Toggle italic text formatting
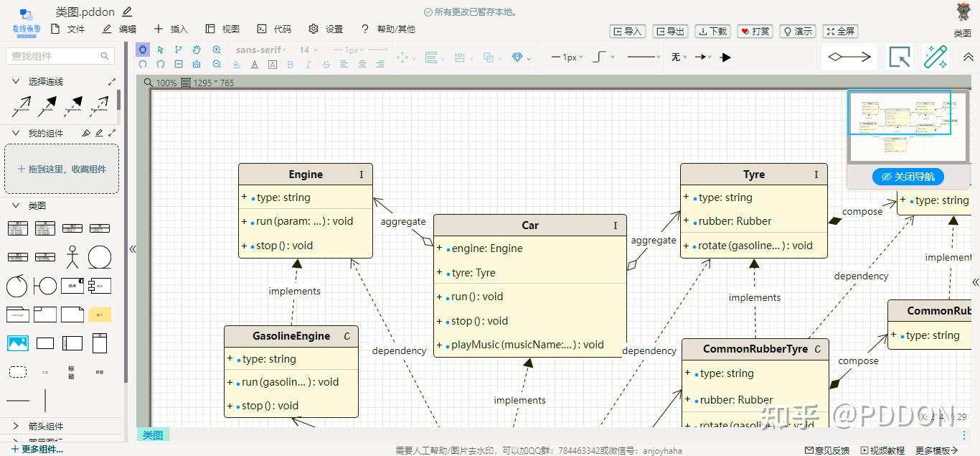The height and width of the screenshot is (456, 980). [308, 65]
